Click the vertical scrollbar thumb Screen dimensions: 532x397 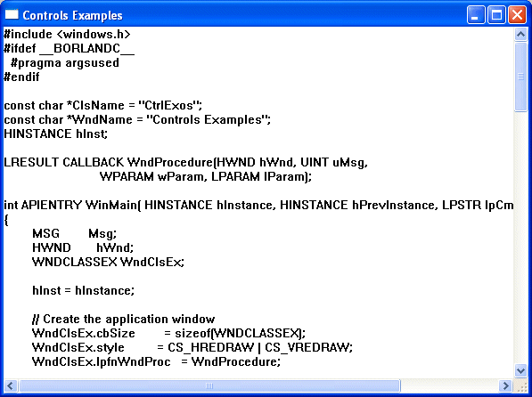[x=520, y=77]
